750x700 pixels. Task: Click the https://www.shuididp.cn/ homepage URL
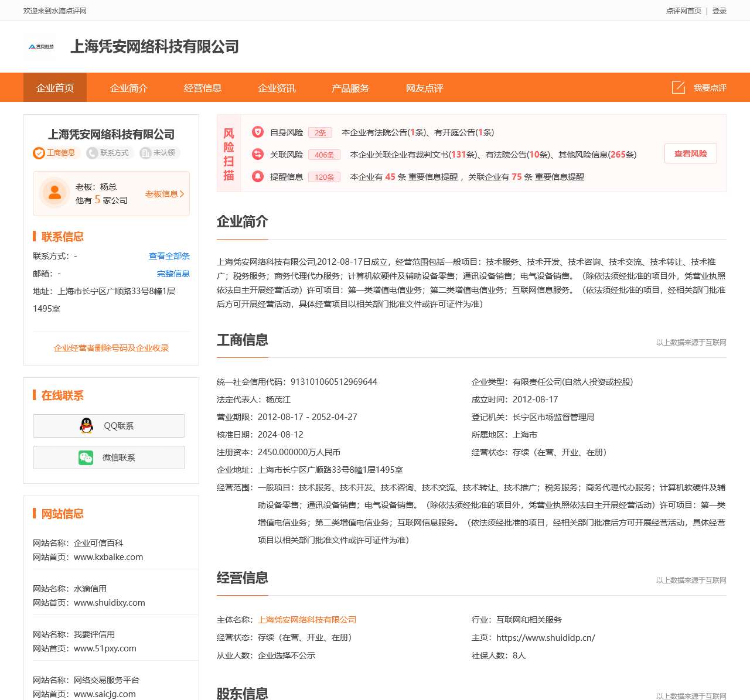(x=546, y=638)
